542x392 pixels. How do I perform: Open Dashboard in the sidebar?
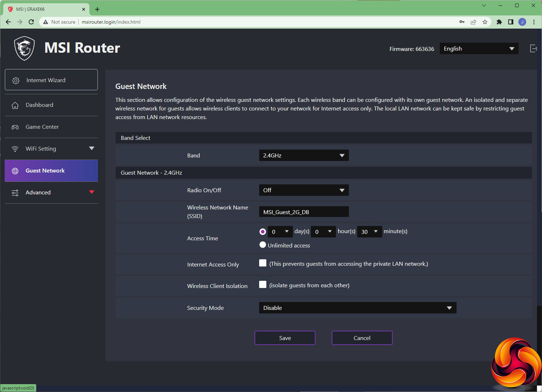[x=39, y=105]
